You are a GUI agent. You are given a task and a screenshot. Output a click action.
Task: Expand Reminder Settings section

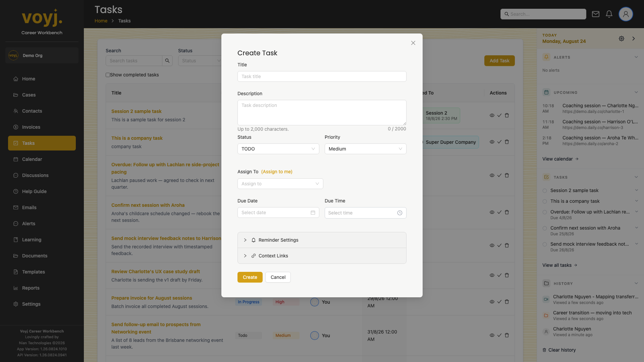(x=322, y=240)
